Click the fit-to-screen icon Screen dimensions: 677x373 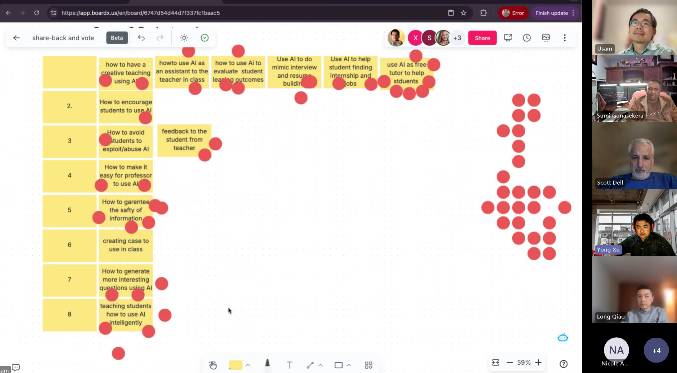(x=496, y=363)
